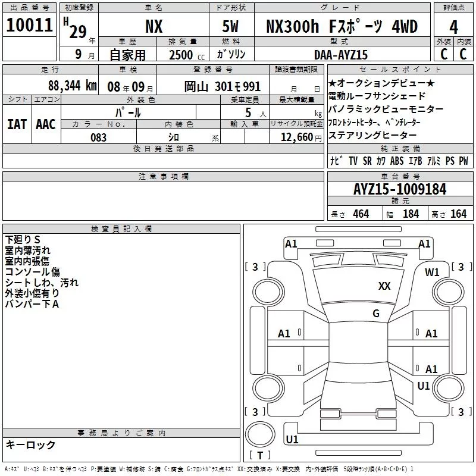Click the displacement value 2500 cc
The width and height of the screenshot is (476, 476).
(x=187, y=55)
